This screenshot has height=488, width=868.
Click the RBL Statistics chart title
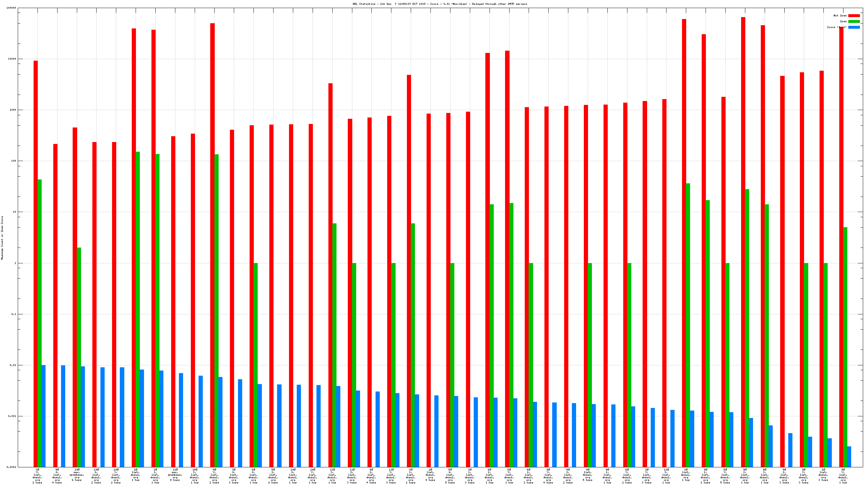[439, 4]
